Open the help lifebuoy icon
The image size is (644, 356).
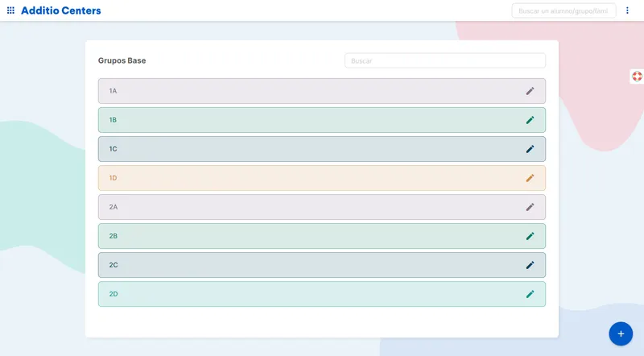[637, 77]
